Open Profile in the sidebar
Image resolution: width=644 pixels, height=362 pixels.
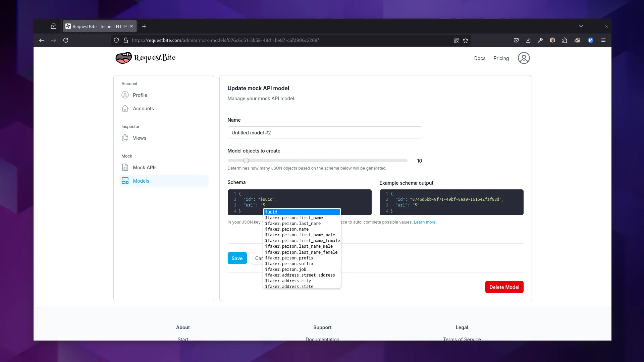(164, 95)
